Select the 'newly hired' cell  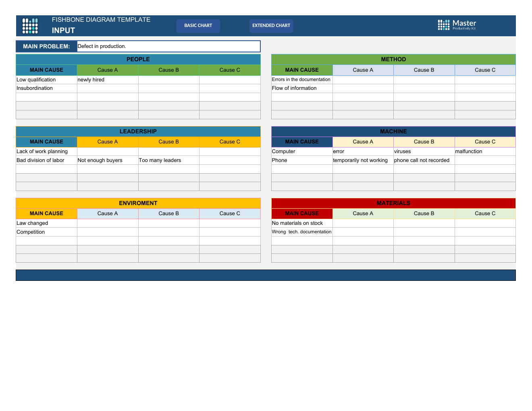coord(108,80)
